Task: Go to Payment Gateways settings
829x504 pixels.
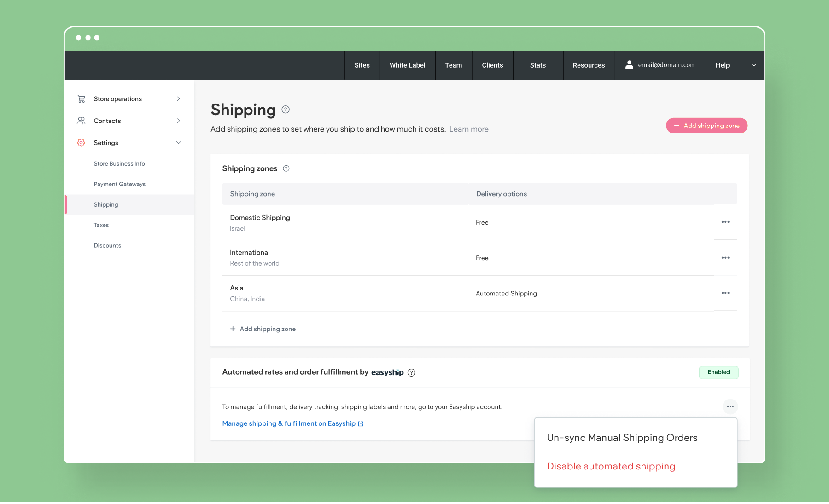Action: click(119, 184)
